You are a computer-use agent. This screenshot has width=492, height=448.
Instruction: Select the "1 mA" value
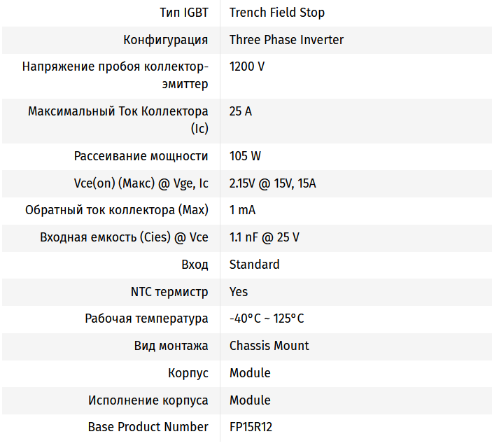click(242, 210)
